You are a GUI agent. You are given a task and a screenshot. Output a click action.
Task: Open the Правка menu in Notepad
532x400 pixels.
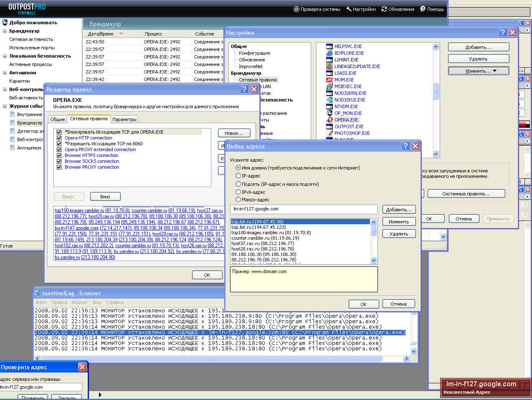coord(59,302)
